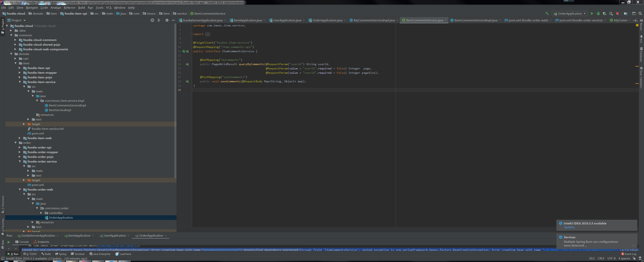Run OrderApplication with green play icon
The image size is (644, 262).
click(592, 13)
